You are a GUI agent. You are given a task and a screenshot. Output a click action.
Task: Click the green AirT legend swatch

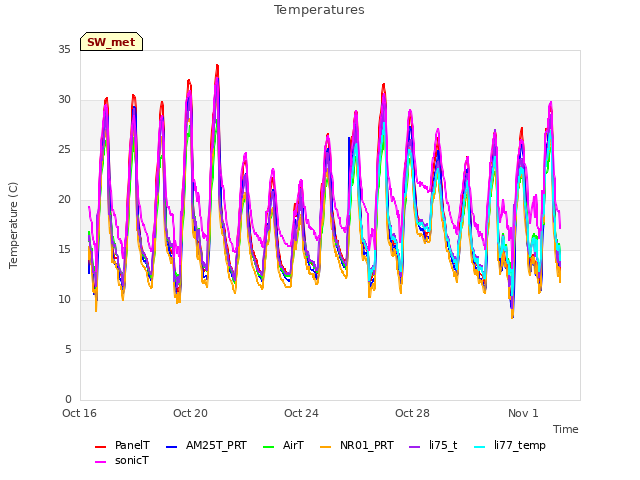pyautogui.click(x=269, y=447)
